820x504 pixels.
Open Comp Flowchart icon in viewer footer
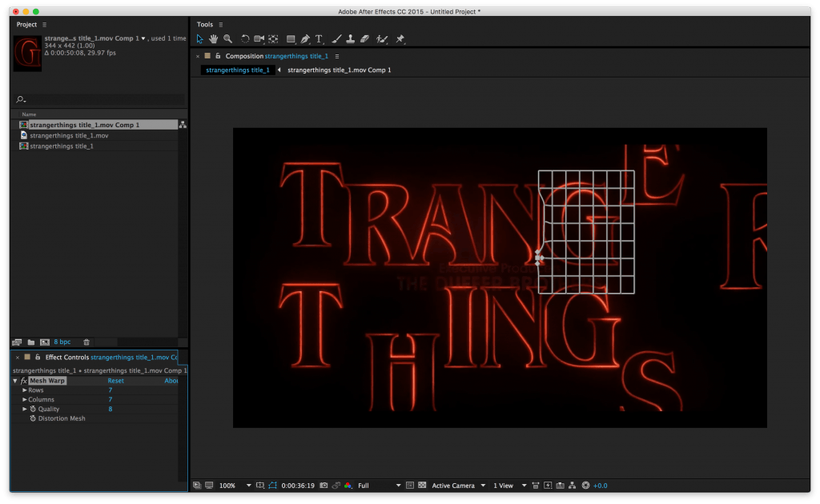pyautogui.click(x=572, y=486)
